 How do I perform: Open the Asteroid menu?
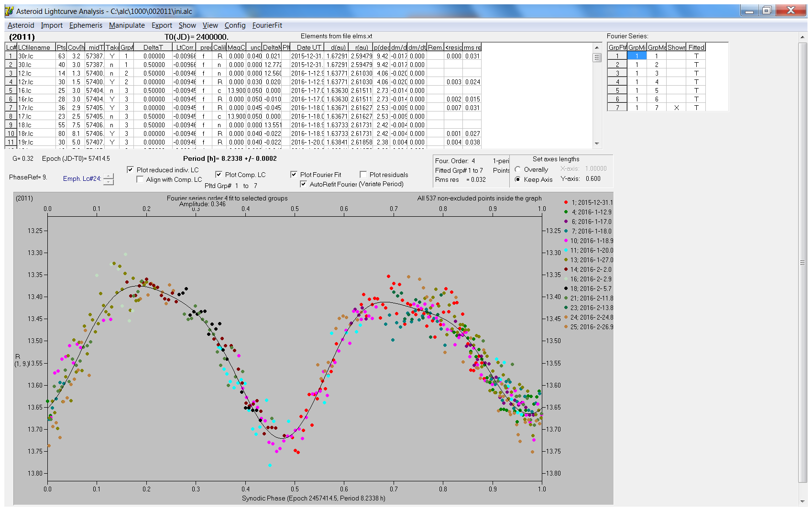click(x=21, y=25)
